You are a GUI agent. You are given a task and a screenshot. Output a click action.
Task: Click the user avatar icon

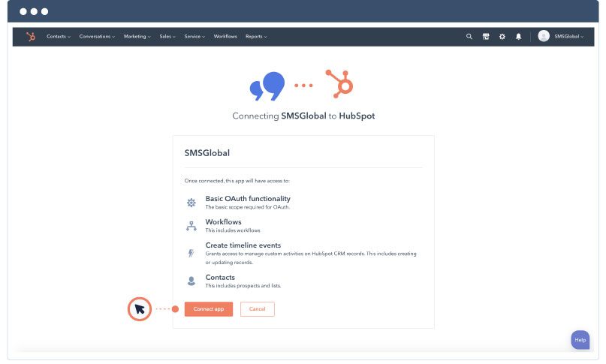click(544, 36)
